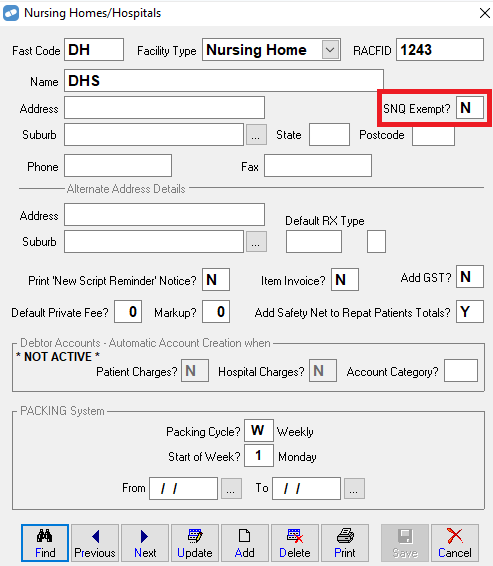Go to the Previous record

pyautogui.click(x=95, y=543)
